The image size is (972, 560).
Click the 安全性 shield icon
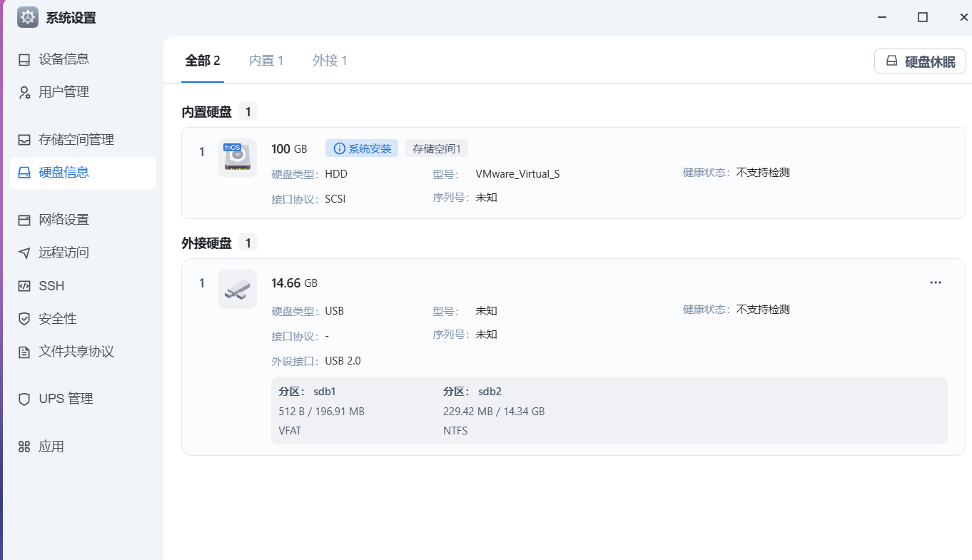tap(24, 319)
